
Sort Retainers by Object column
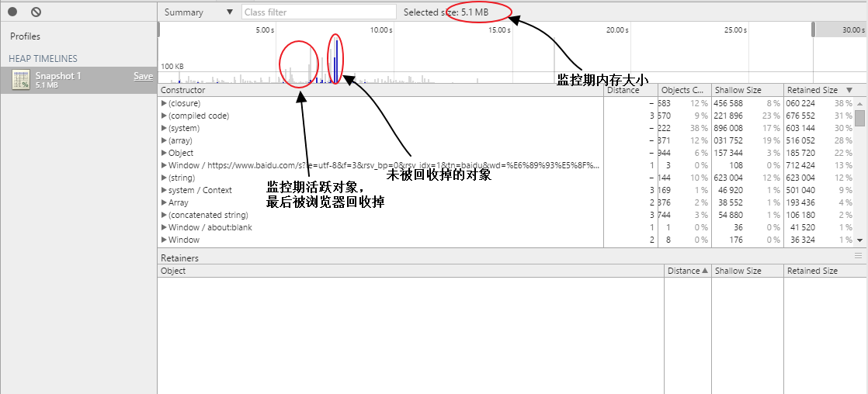pos(411,271)
